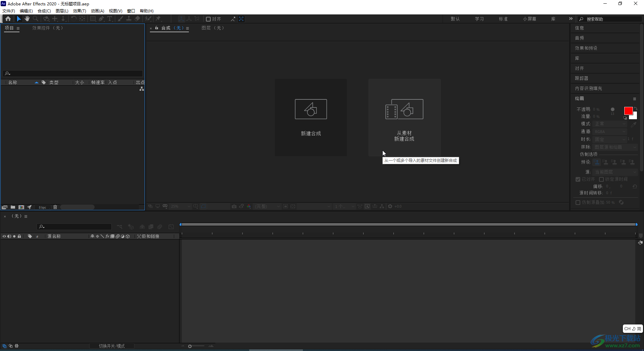The height and width of the screenshot is (351, 644).
Task: Select the Rotation tool
Action: (x=73, y=19)
